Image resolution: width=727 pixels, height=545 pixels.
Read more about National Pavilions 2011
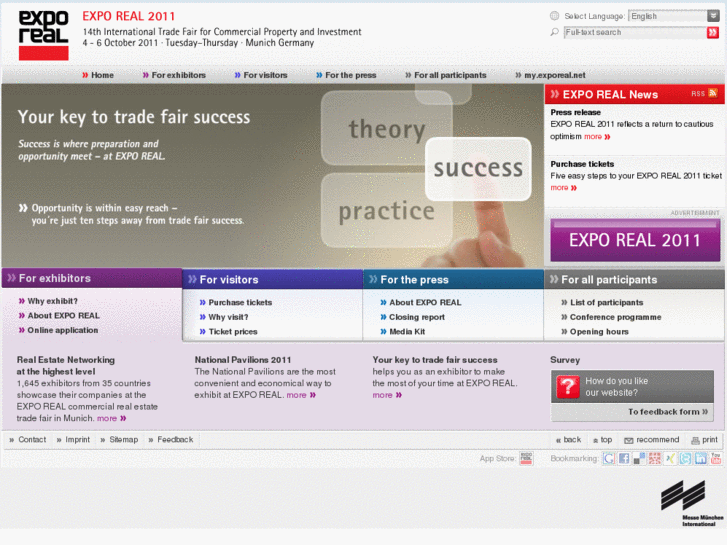(301, 395)
